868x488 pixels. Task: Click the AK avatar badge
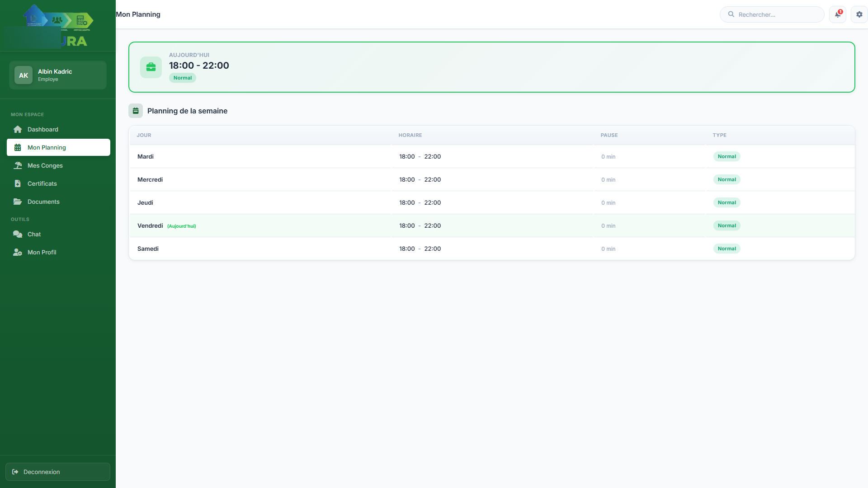(x=24, y=75)
